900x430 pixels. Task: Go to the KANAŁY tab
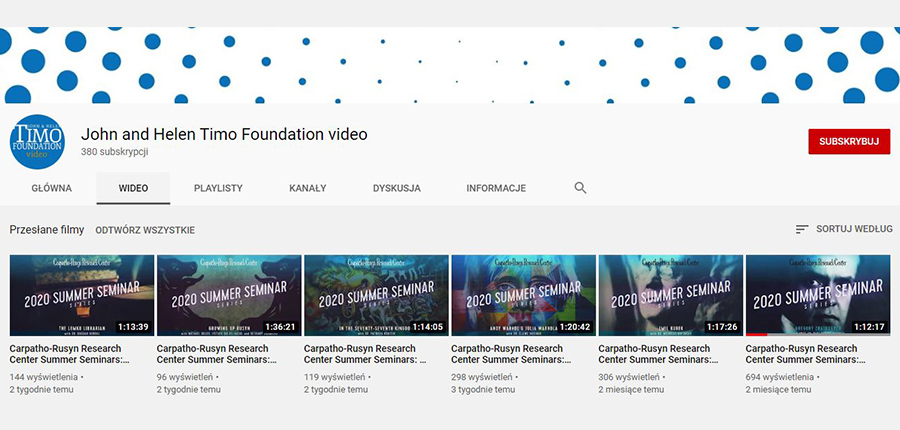pos(308,188)
